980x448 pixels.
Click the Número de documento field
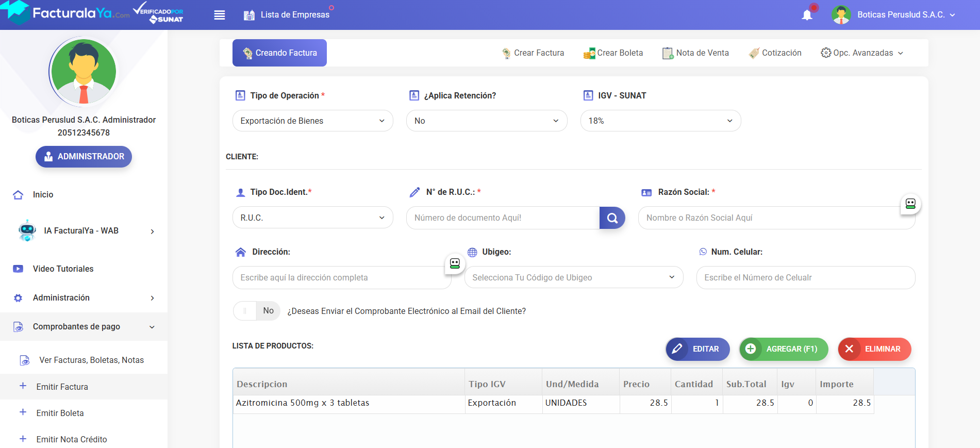(503, 218)
